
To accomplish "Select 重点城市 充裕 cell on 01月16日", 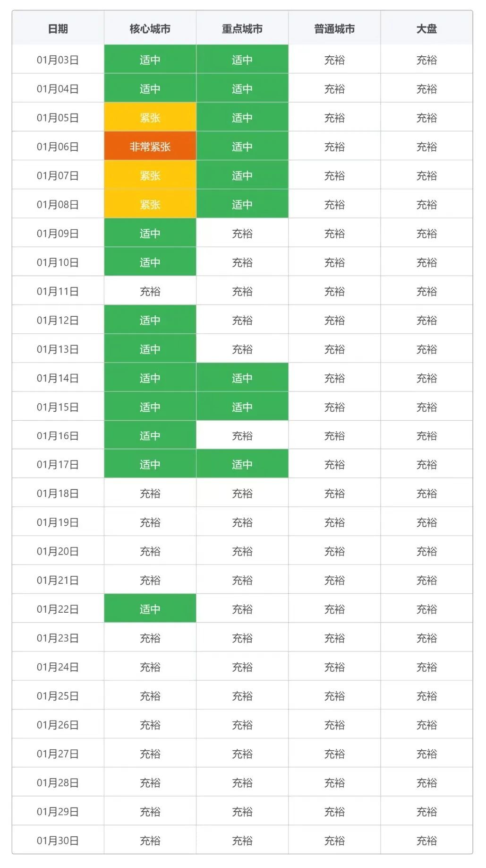I will [x=242, y=435].
